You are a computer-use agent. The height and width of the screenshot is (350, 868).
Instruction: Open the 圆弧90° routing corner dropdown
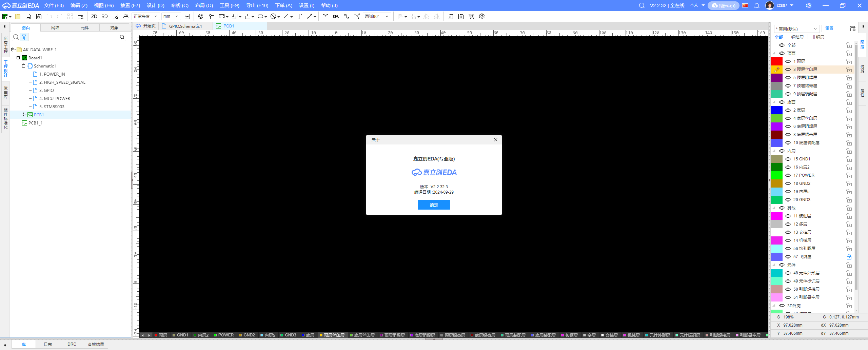coord(377,16)
